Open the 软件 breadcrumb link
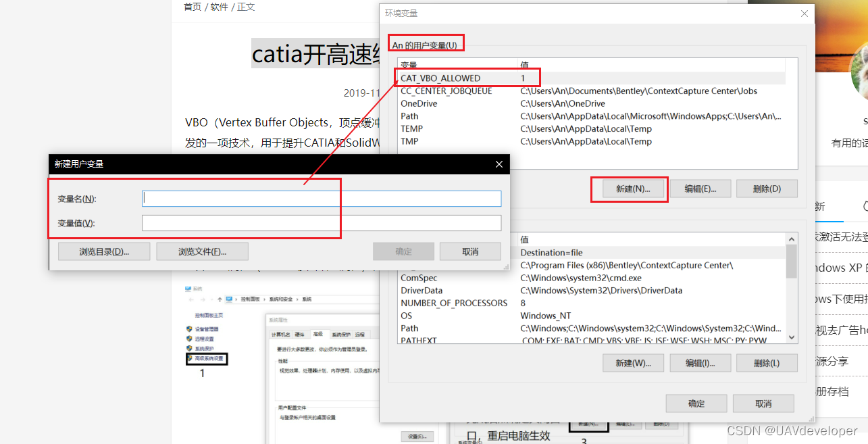The height and width of the screenshot is (444, 868). click(x=219, y=7)
